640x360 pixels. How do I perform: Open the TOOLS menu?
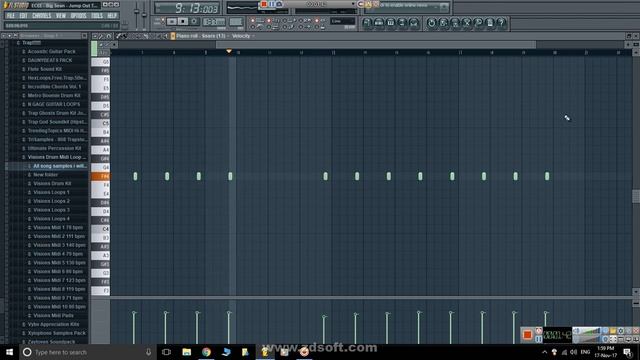tap(97, 16)
